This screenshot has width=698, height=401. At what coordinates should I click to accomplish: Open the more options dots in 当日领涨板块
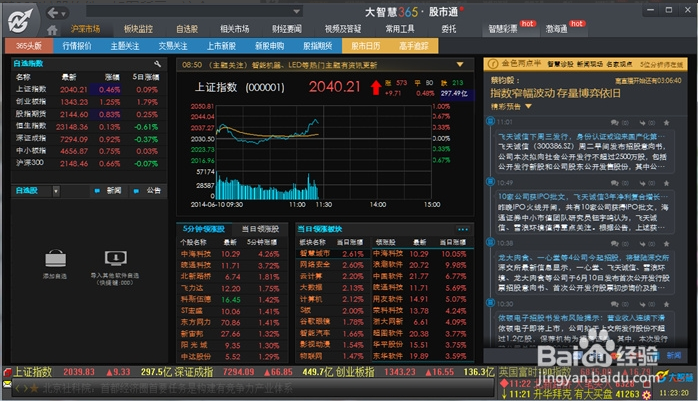click(463, 229)
